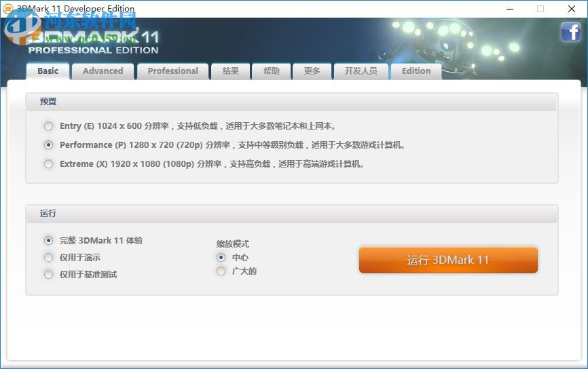The height and width of the screenshot is (369, 588).
Task: Click the 预置 section header
Action: pyautogui.click(x=292, y=102)
